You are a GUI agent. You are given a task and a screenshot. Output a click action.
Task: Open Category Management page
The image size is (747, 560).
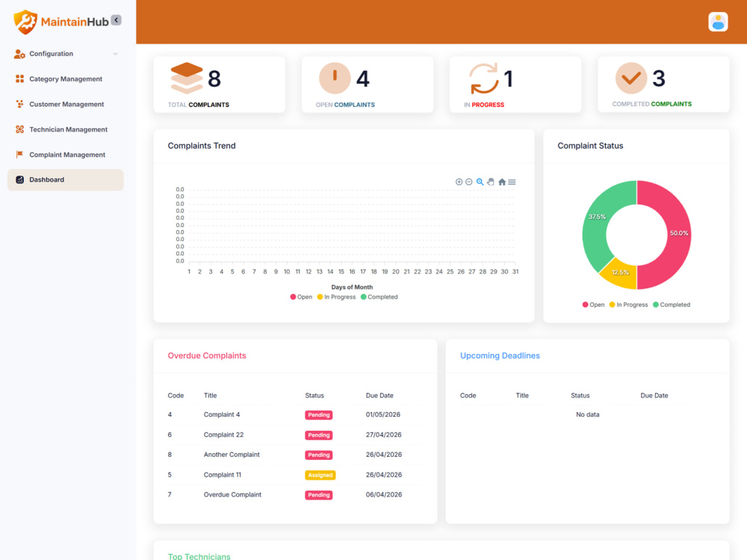[66, 79]
